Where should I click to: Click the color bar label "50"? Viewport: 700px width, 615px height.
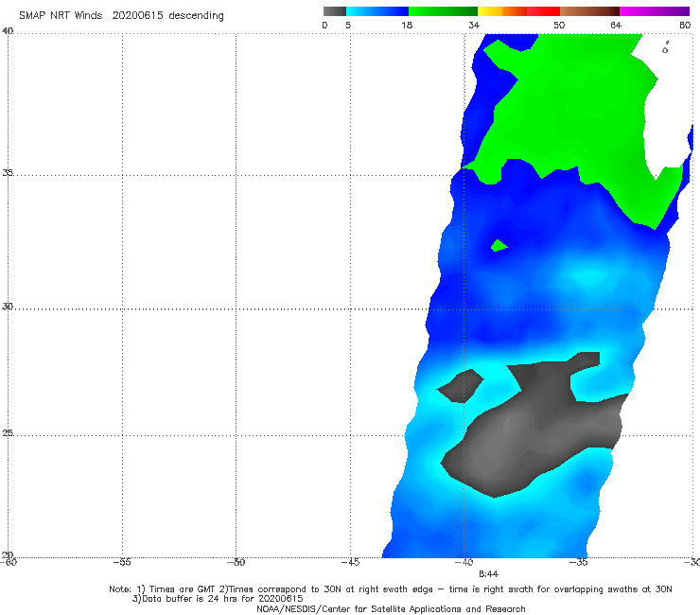click(x=559, y=26)
